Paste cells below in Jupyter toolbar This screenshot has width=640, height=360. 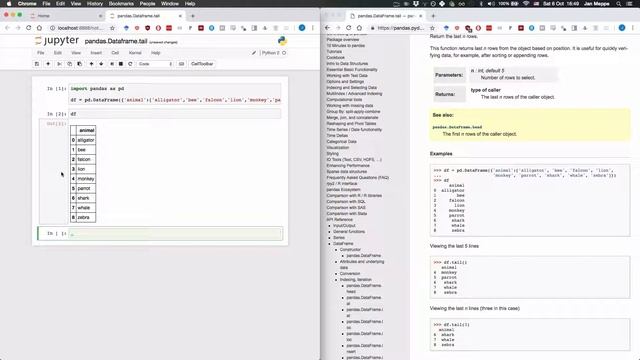click(x=79, y=64)
